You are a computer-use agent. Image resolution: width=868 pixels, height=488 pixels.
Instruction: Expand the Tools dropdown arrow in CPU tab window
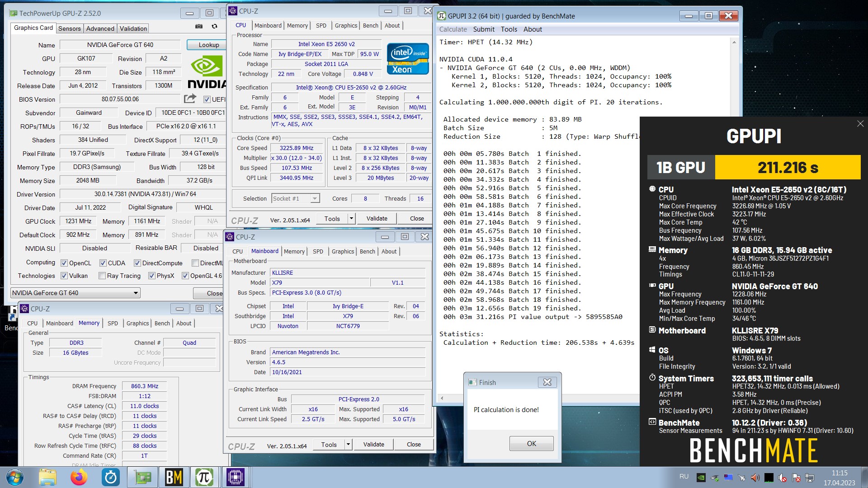click(x=351, y=219)
